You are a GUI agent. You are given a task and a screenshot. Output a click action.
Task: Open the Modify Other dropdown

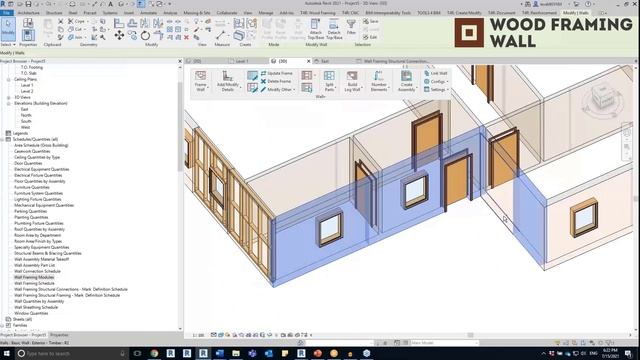pyautogui.click(x=278, y=89)
